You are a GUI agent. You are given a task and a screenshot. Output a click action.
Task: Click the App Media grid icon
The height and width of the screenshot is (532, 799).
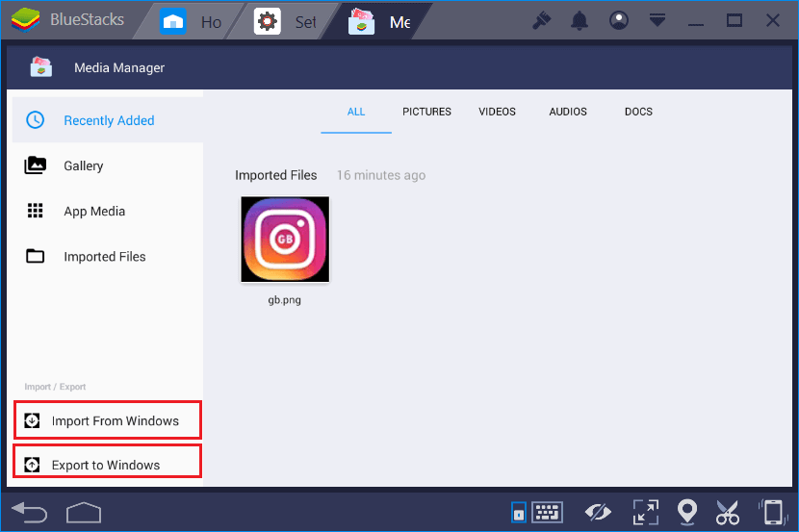(36, 211)
